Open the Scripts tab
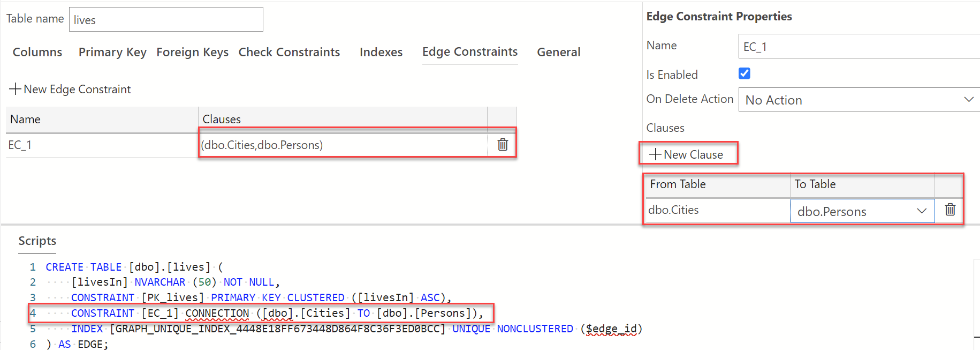 (x=37, y=241)
